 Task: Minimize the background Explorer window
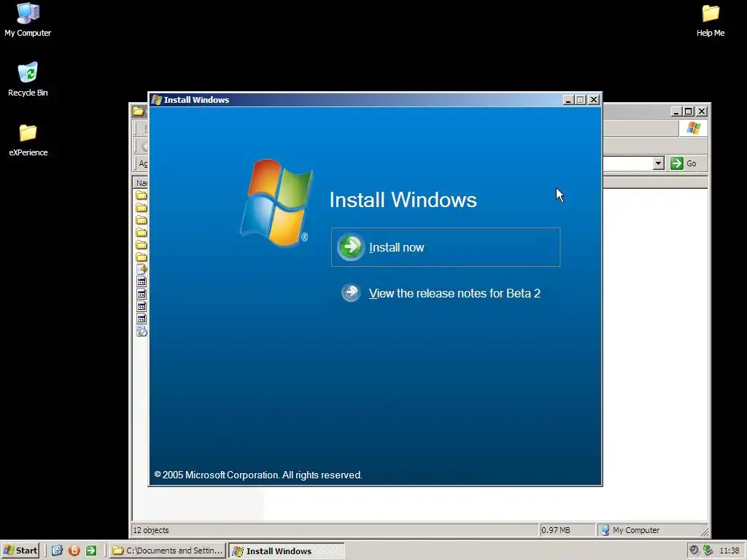[x=676, y=112]
